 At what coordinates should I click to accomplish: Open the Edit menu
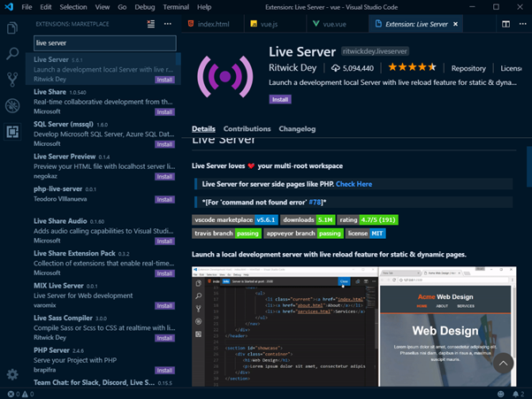[x=46, y=7]
